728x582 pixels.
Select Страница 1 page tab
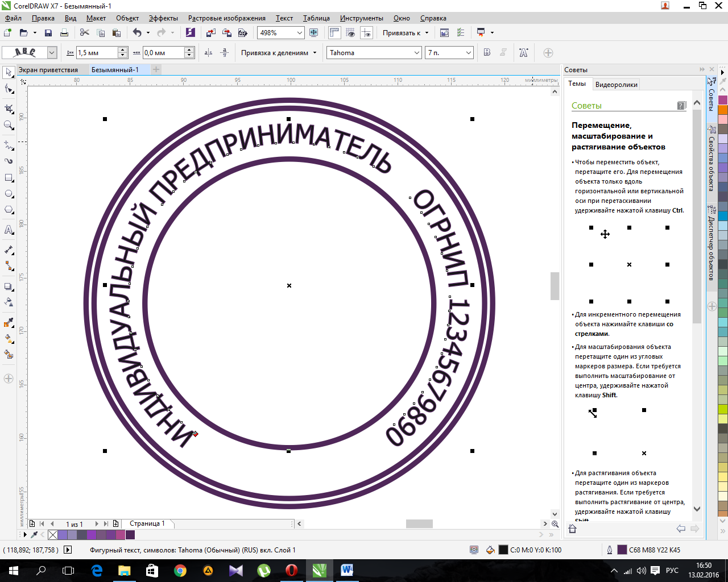147,523
